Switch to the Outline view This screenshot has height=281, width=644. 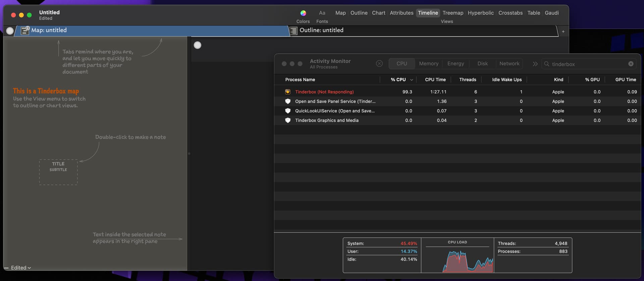[x=359, y=13]
